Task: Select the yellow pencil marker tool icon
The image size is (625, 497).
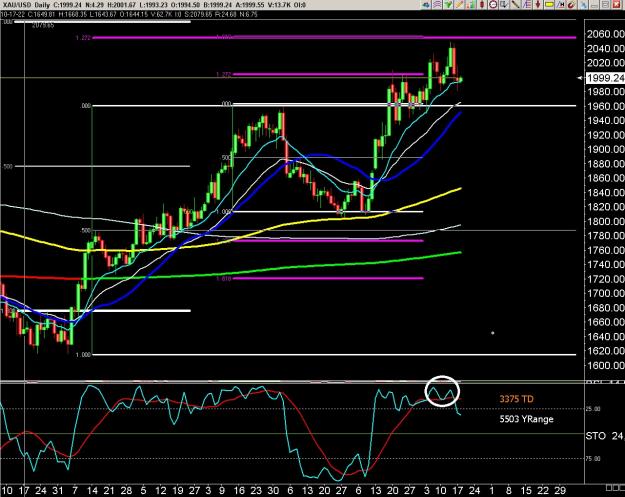Action: pyautogui.click(x=460, y=5)
